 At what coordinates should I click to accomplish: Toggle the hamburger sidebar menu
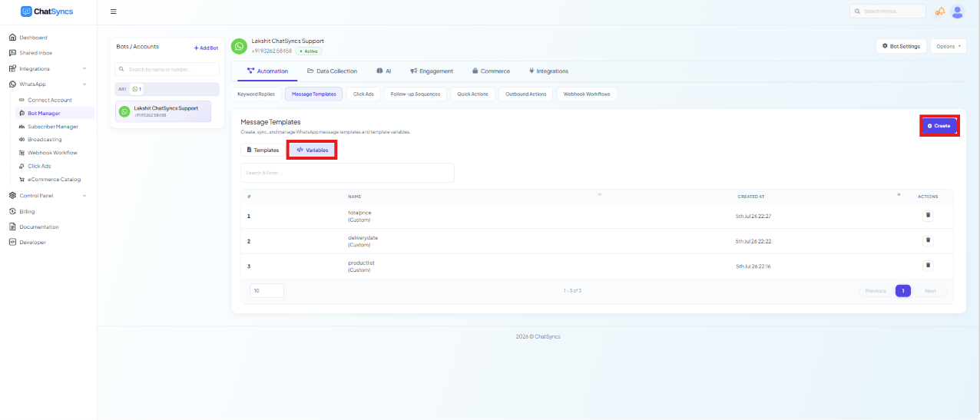pos(114,12)
